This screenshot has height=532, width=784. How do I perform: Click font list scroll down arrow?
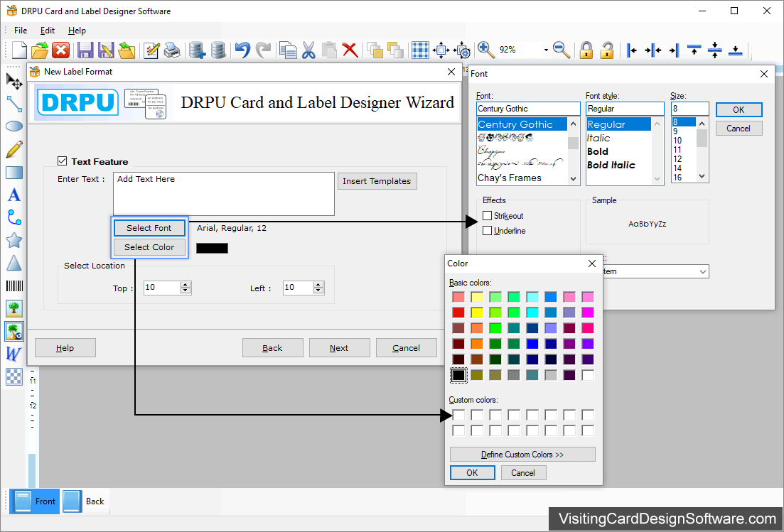click(x=574, y=178)
